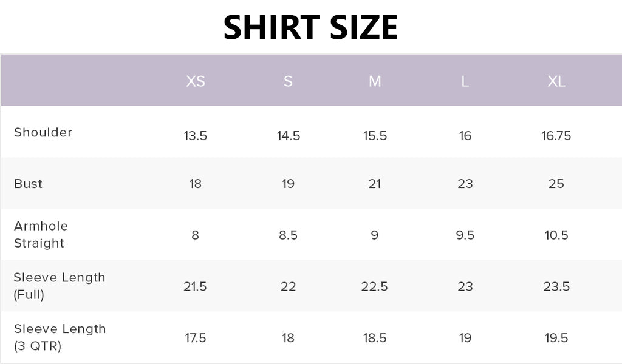Select the XS 3 QTR sleeve value 17.5
This screenshot has height=364, width=622.
click(x=196, y=338)
